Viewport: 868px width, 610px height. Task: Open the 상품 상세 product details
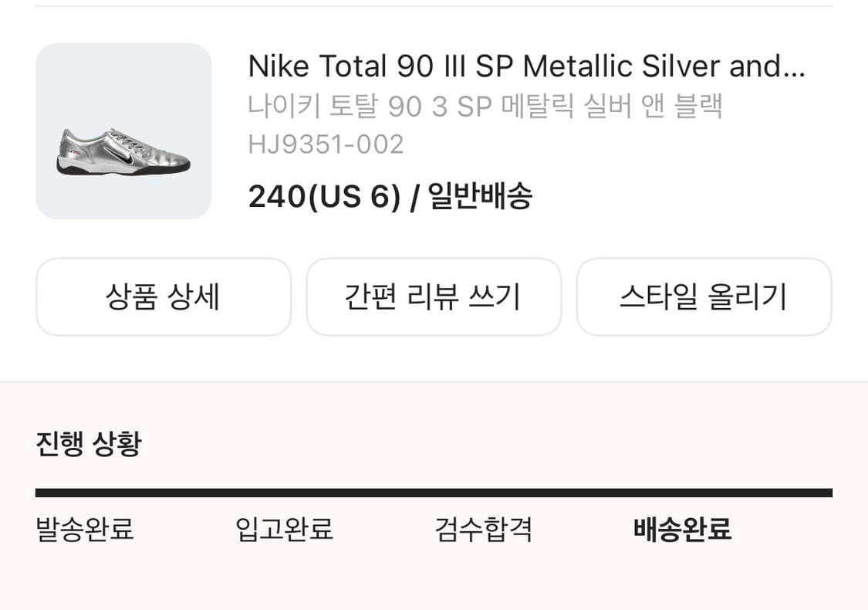pos(163,297)
